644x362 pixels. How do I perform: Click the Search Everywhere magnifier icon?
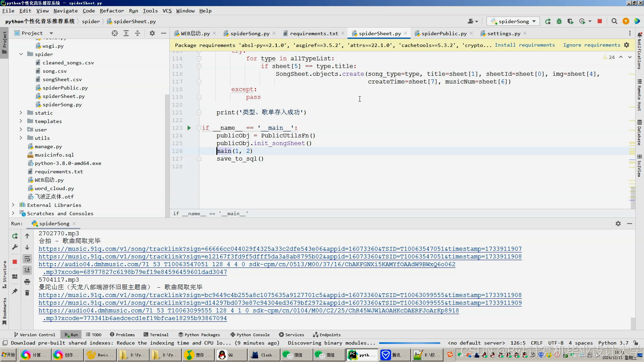(614, 21)
